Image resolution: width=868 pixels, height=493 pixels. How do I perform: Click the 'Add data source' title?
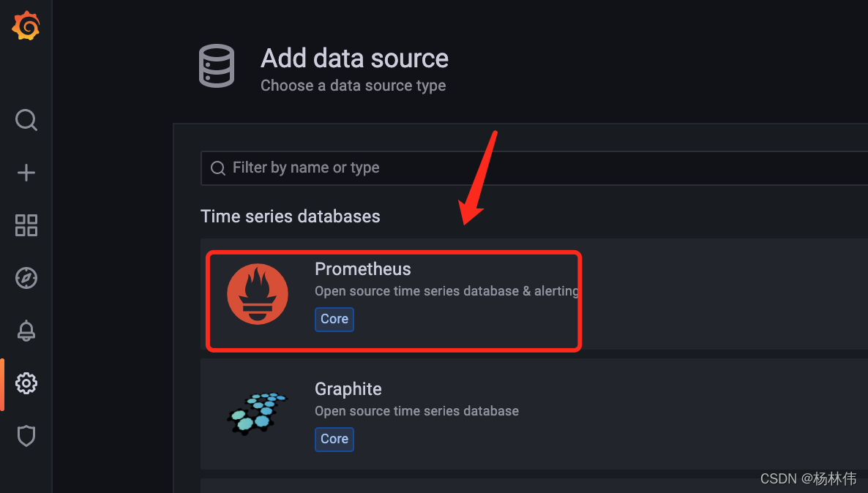click(x=354, y=58)
